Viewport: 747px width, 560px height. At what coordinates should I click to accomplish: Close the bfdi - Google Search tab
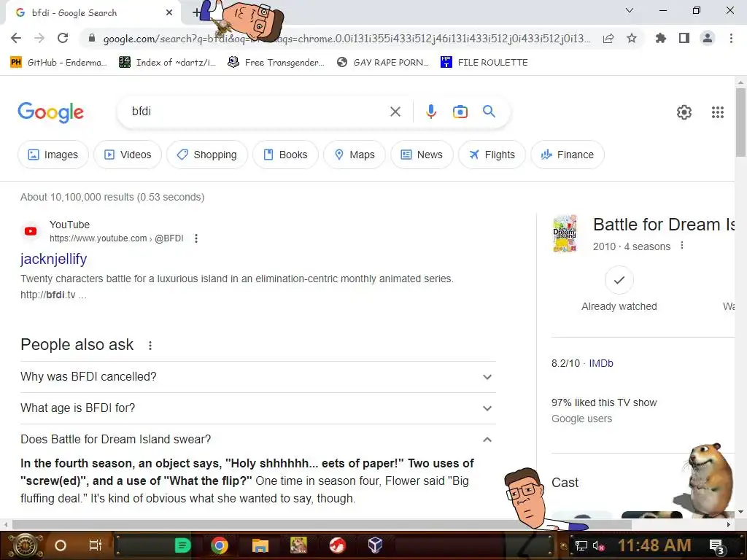169,13
